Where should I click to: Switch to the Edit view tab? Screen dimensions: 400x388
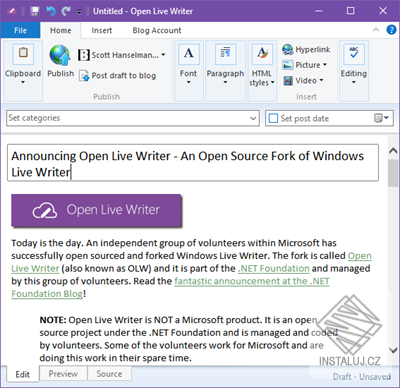(22, 374)
